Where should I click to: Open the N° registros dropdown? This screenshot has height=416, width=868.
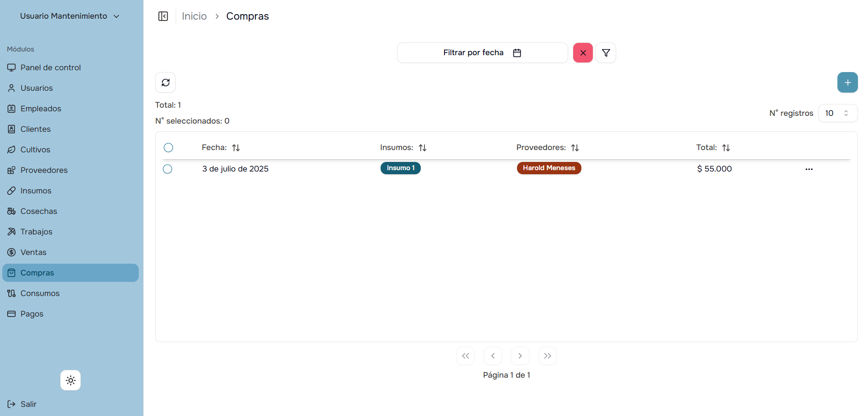pyautogui.click(x=837, y=113)
